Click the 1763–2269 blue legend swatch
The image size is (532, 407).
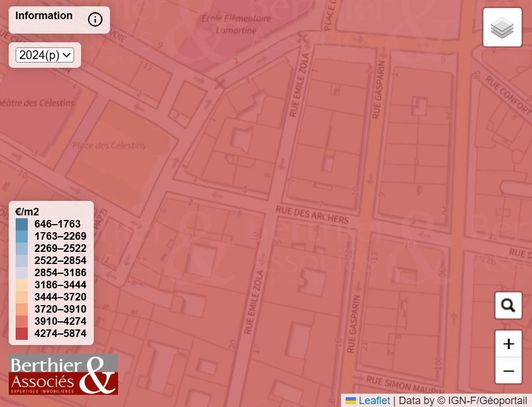tap(22, 237)
